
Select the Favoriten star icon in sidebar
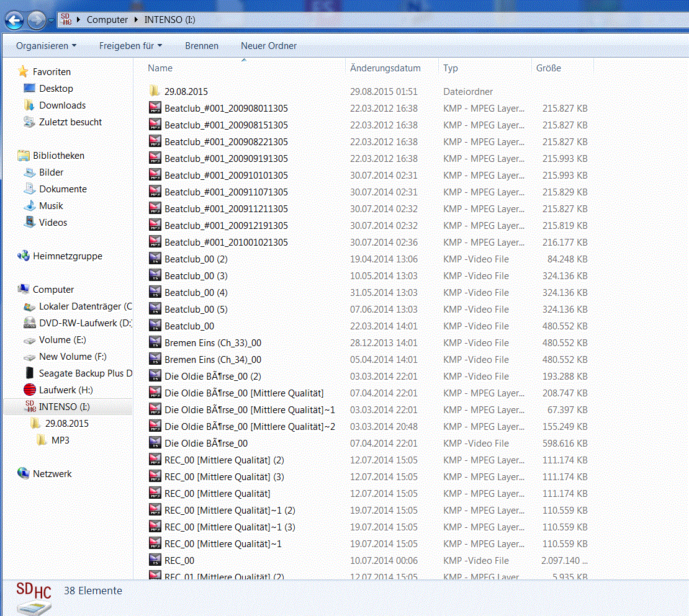[x=24, y=71]
